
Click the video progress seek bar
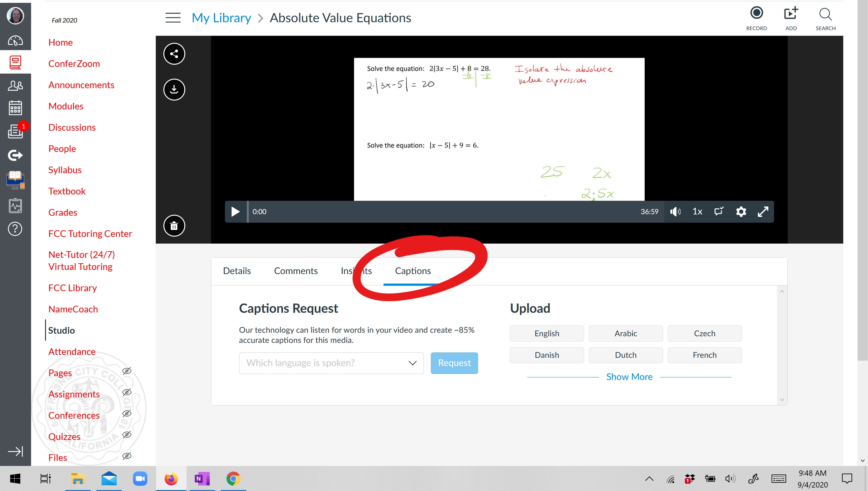pos(438,212)
